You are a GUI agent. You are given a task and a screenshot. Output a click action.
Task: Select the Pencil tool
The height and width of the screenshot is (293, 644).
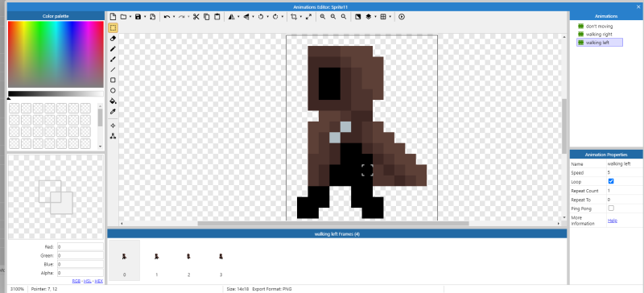pos(113,49)
